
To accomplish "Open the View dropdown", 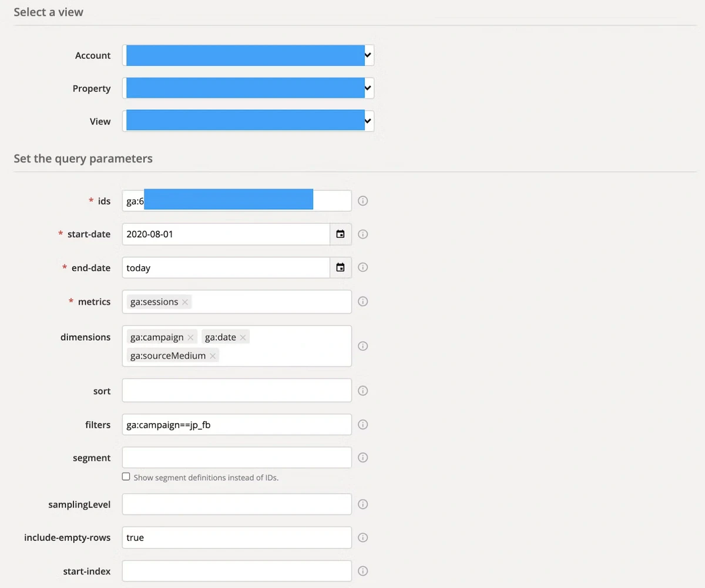I will [x=248, y=121].
